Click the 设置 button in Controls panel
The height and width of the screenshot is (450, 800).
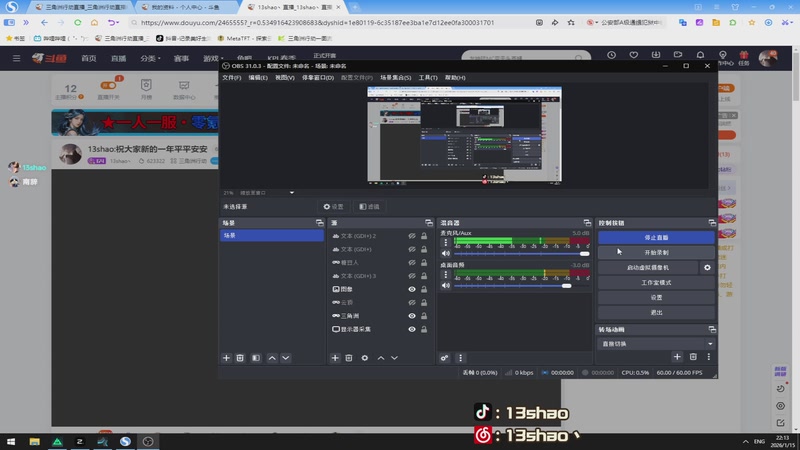coord(656,297)
